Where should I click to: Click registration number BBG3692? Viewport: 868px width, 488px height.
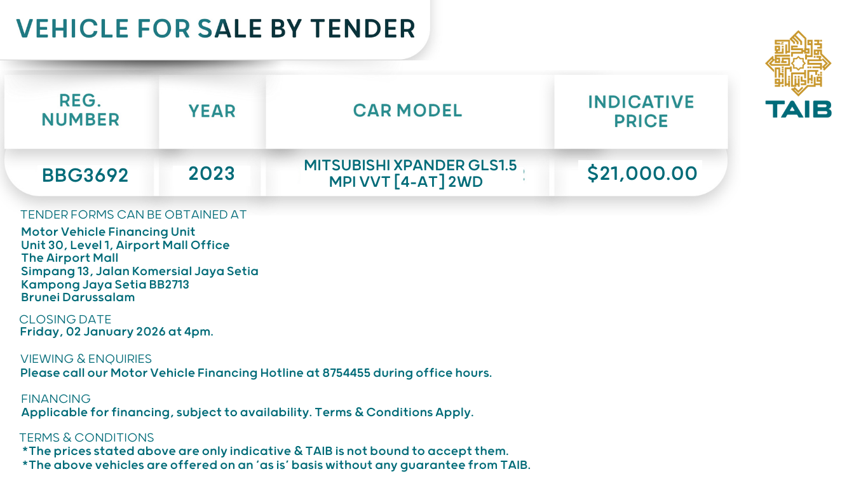[85, 175]
